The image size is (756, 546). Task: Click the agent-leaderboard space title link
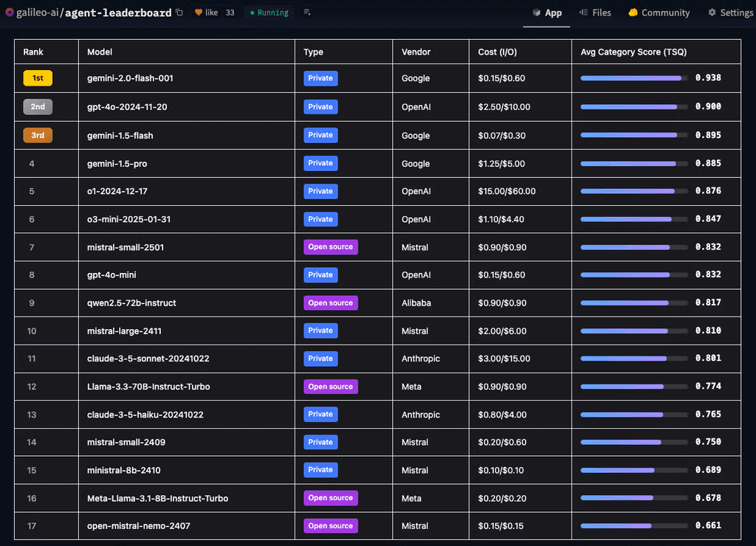pos(117,13)
